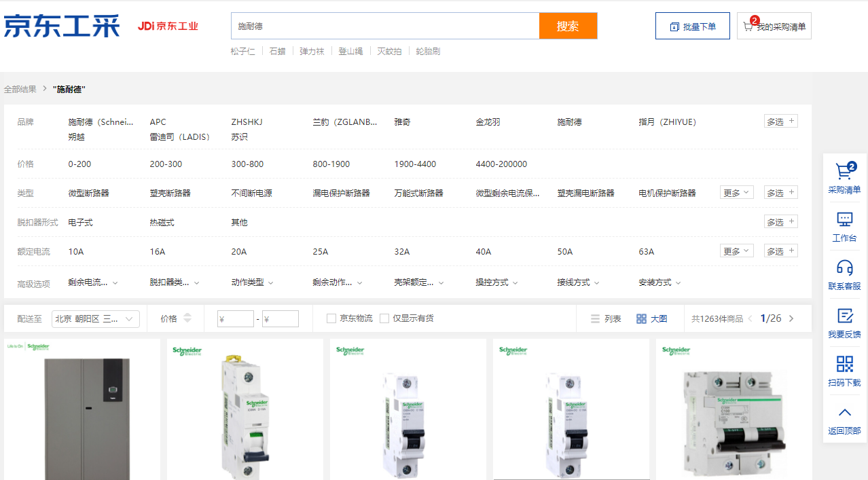
Task: Enable 多选 for the 品牌 row
Action: (781, 122)
